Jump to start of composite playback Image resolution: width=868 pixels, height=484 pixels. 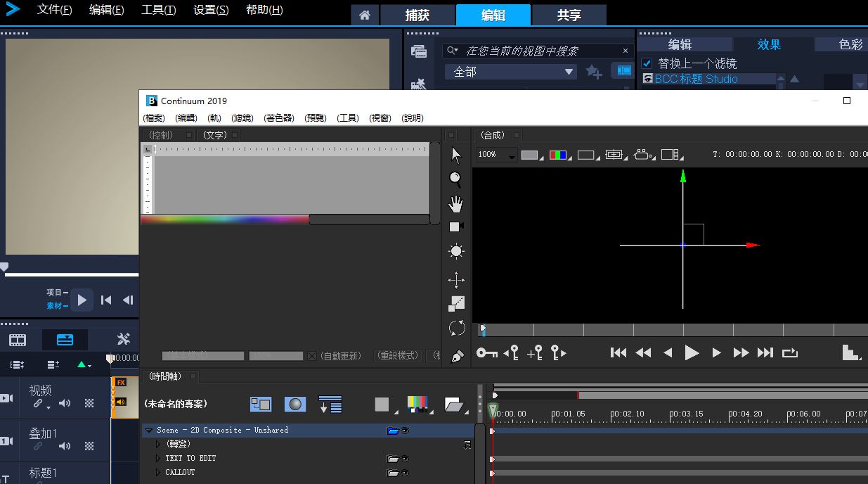618,352
